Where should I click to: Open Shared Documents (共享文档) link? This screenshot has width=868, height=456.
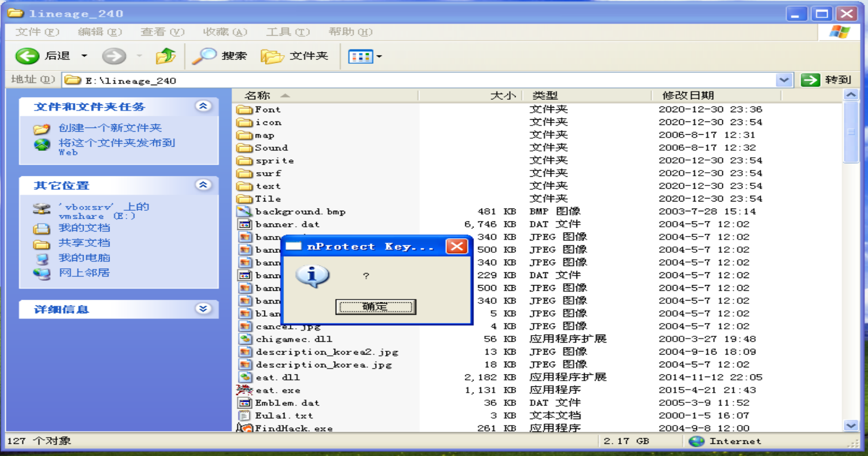[x=84, y=243]
